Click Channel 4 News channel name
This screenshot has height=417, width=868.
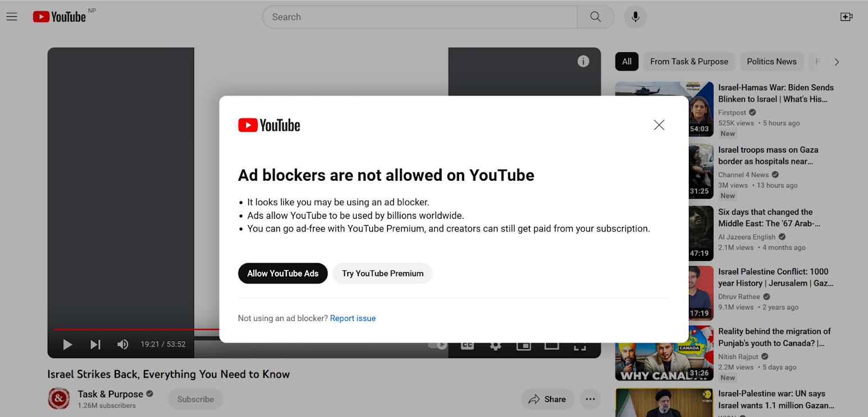(743, 175)
